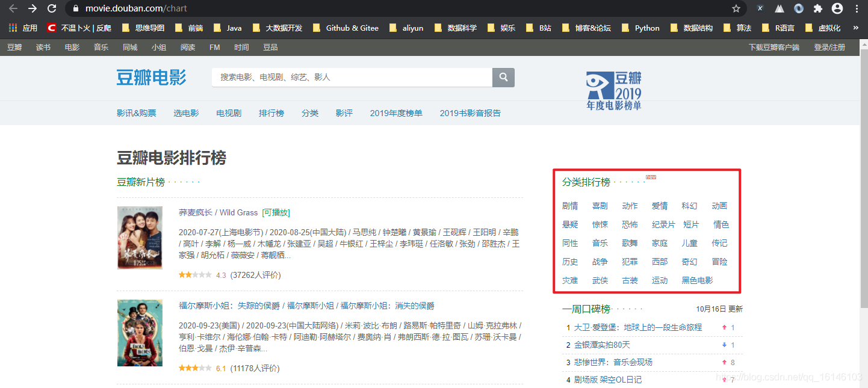Select the 动画 genre ranking
Image resolution: width=868 pixels, height=388 pixels.
tap(720, 206)
